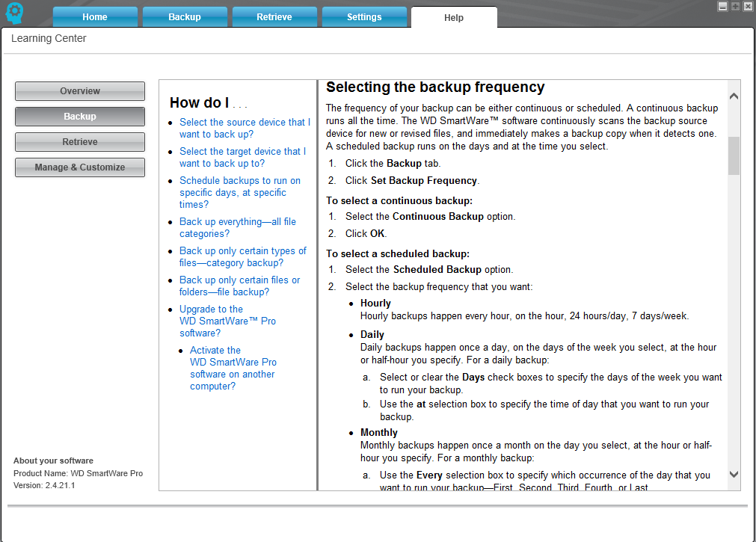Viewport: 756px width, 542px height.
Task: Click 'Select the Continuous Backup option.' step
Action: (430, 217)
